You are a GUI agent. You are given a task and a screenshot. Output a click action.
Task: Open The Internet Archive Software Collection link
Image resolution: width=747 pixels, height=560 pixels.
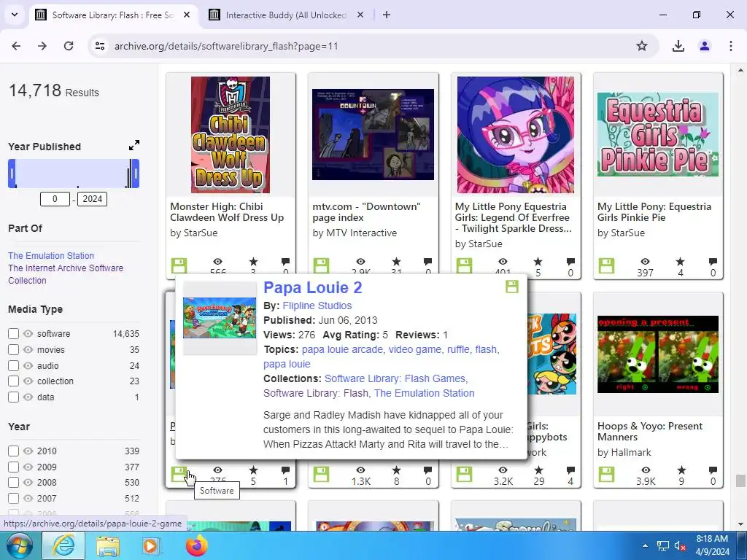click(65, 274)
